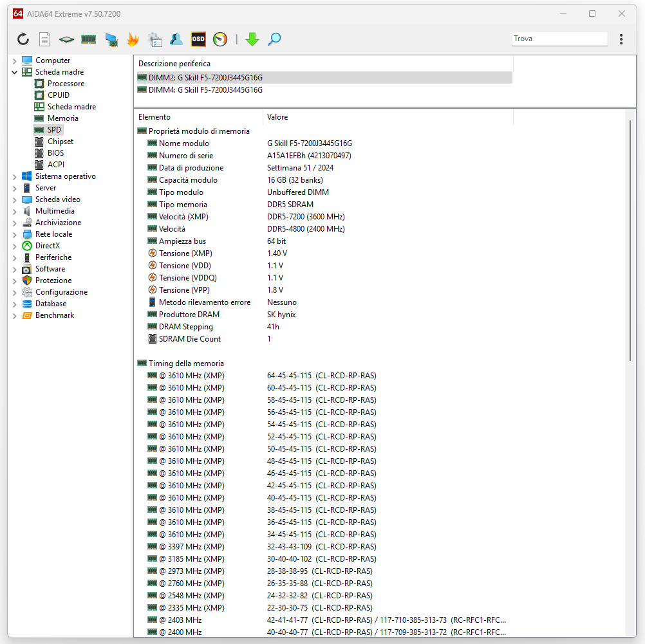This screenshot has height=644, width=645.
Task: Select Processore in the sidebar tree
Action: 66,84
